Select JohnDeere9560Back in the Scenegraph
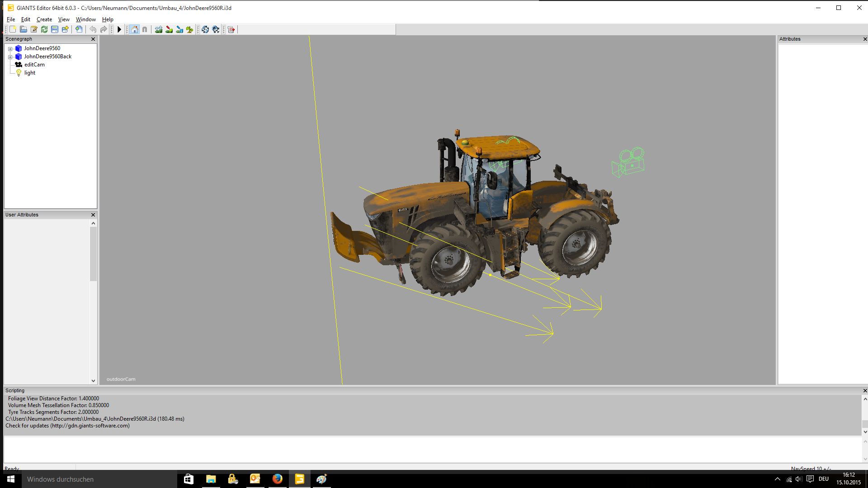 (48, 56)
